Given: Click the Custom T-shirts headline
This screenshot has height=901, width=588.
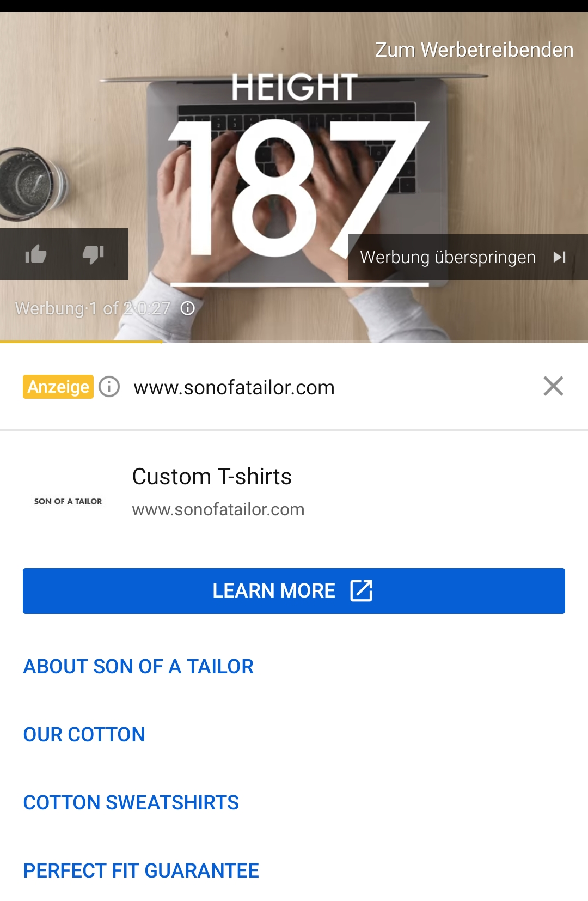Looking at the screenshot, I should (212, 476).
